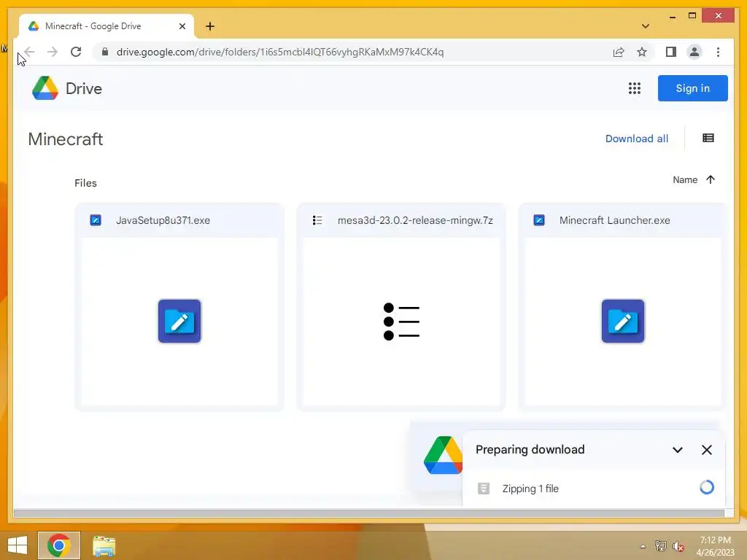This screenshot has width=747, height=560.
Task: Select the mesa3d-23.0.2-release-mingw.7z file name
Action: pos(415,220)
